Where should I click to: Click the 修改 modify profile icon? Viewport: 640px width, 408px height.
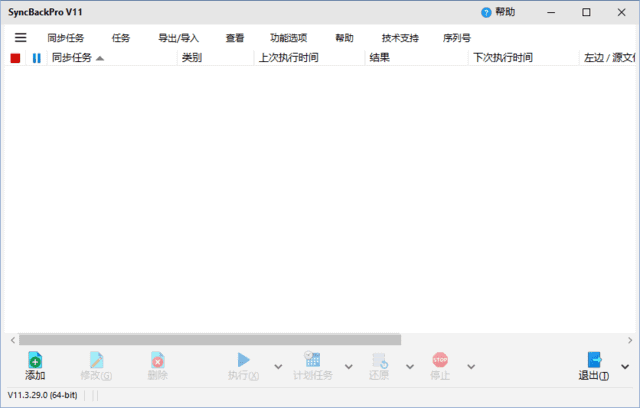[x=96, y=360]
